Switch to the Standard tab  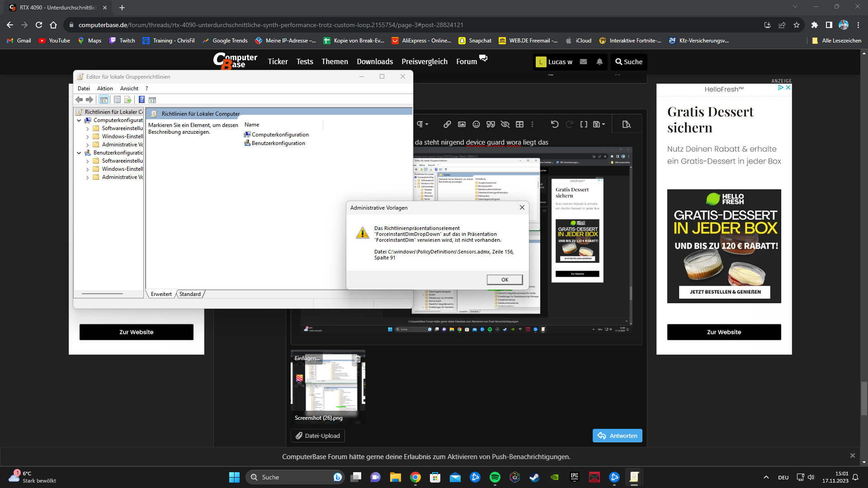[x=190, y=294]
